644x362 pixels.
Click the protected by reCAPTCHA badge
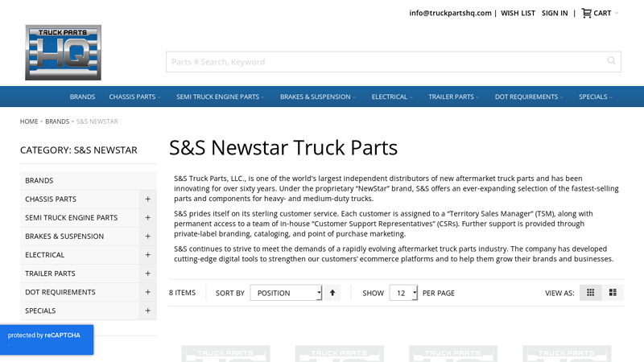(x=47, y=339)
